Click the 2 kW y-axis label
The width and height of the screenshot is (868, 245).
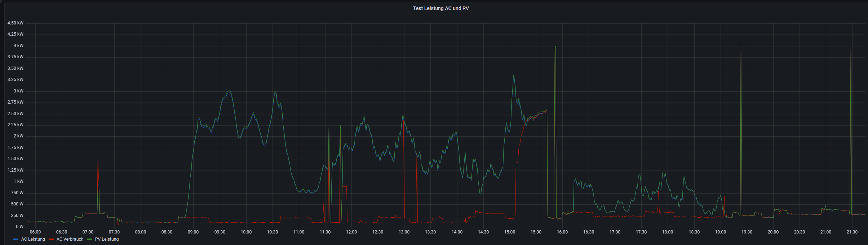coord(18,136)
